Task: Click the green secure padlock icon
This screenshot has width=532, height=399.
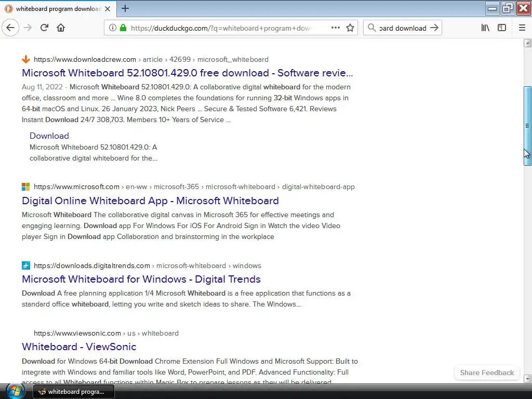Action: [x=123, y=28]
